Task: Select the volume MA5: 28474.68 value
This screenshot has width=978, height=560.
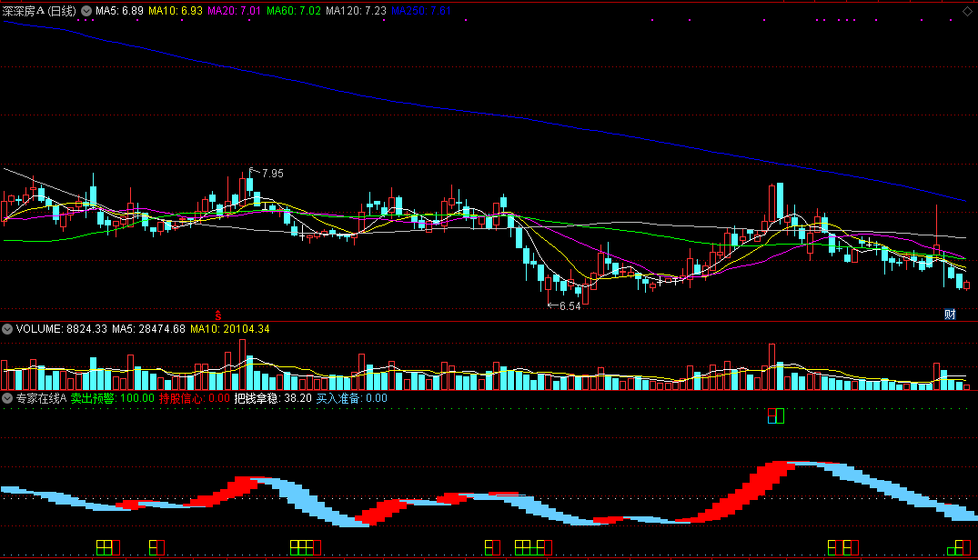Action: point(148,329)
